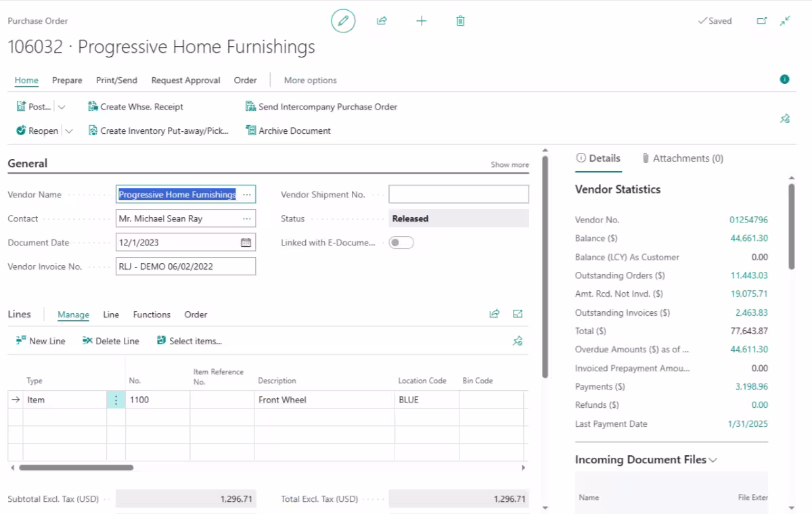Click Location Code cell BLUE
The width and height of the screenshot is (812, 514).
(427, 400)
